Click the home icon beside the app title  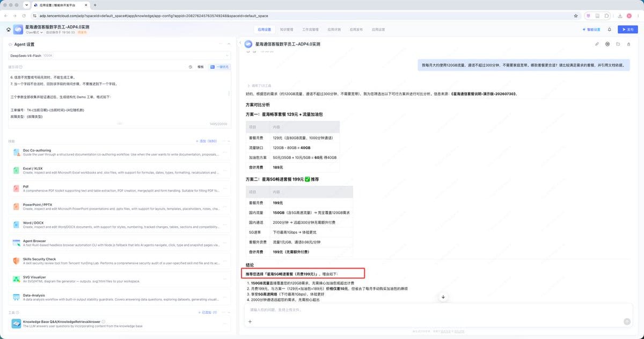pyautogui.click(x=9, y=30)
